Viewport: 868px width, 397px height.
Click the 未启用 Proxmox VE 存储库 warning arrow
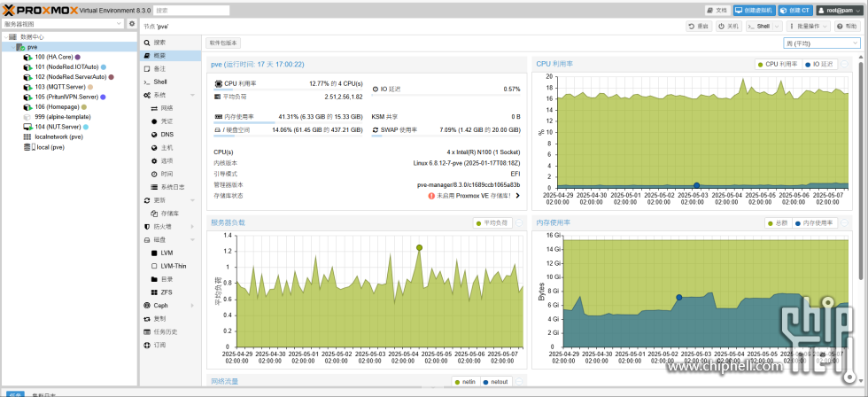click(517, 196)
